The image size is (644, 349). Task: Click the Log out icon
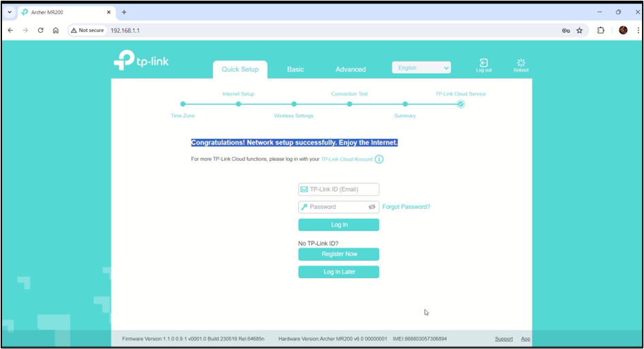click(x=483, y=63)
